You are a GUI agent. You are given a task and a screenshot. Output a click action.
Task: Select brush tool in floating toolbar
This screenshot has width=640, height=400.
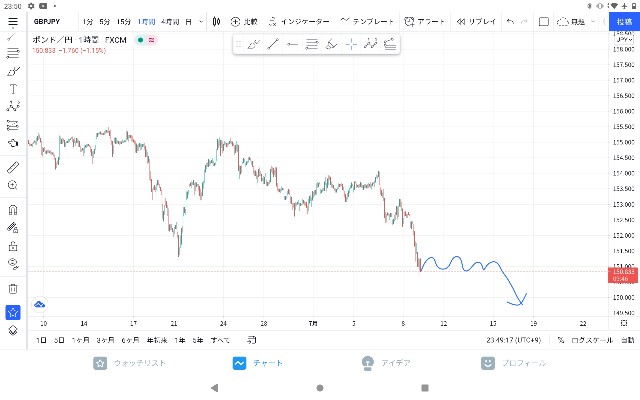[x=253, y=44]
